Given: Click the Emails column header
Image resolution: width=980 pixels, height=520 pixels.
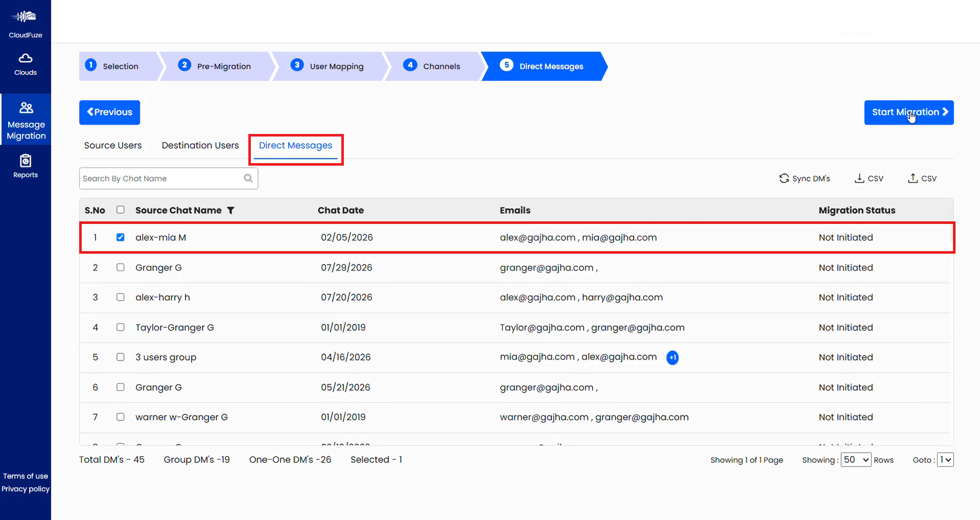Looking at the screenshot, I should click(x=515, y=210).
